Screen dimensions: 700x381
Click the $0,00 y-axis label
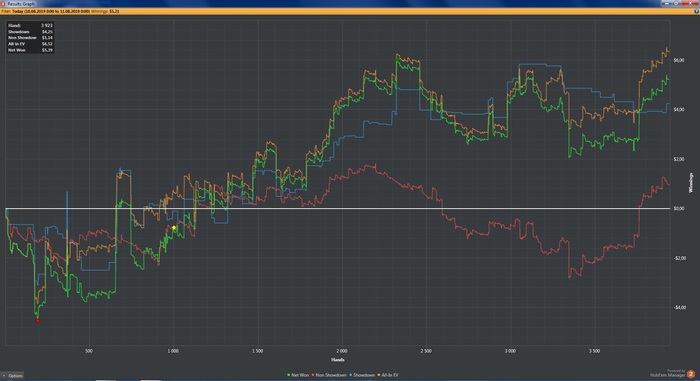click(679, 209)
